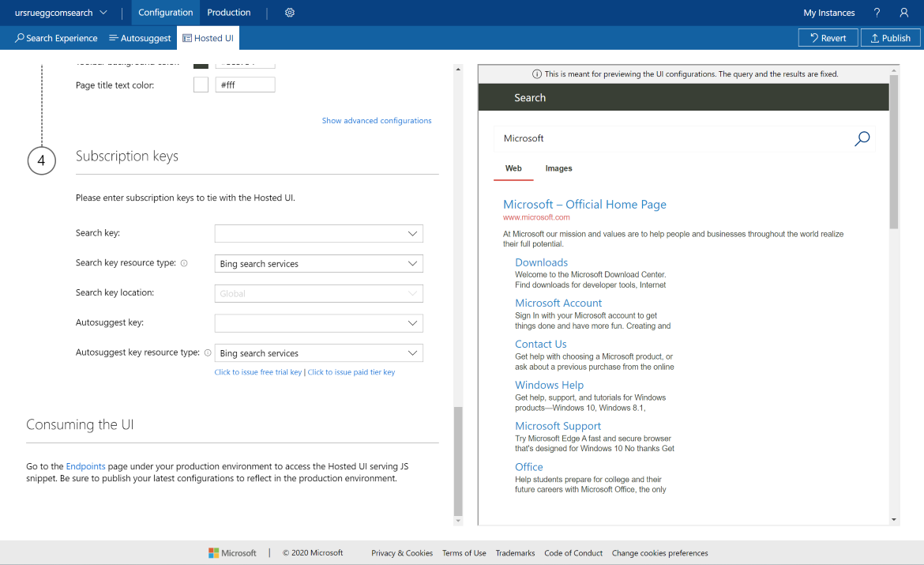This screenshot has width=924, height=565.
Task: Open the user account profile icon
Action: tap(904, 13)
